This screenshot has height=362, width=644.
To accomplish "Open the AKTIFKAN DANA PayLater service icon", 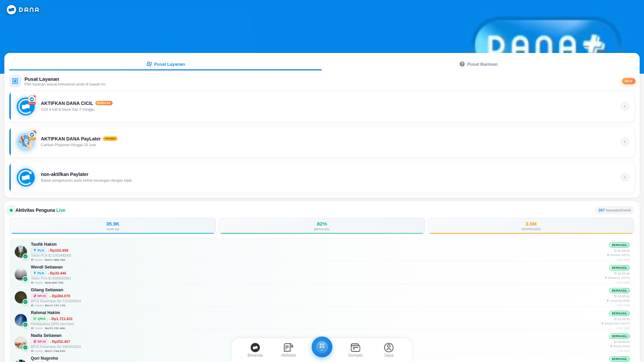I will pos(26,142).
